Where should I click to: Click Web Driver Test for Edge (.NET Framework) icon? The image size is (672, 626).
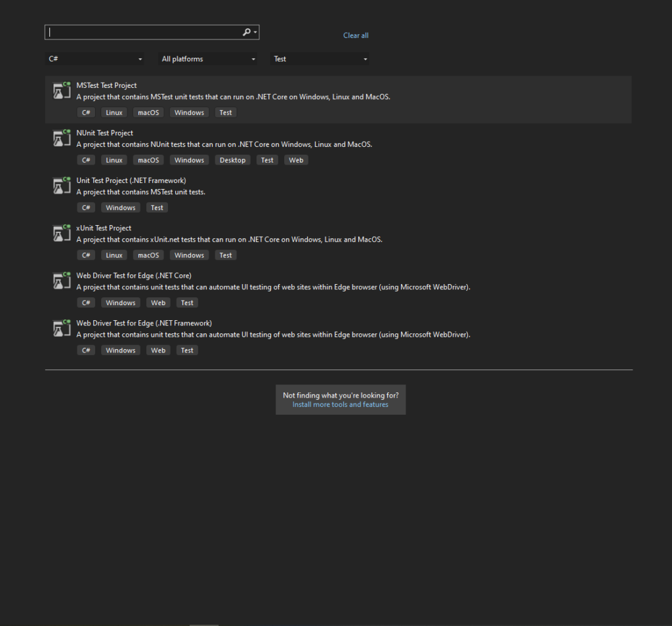point(62,328)
